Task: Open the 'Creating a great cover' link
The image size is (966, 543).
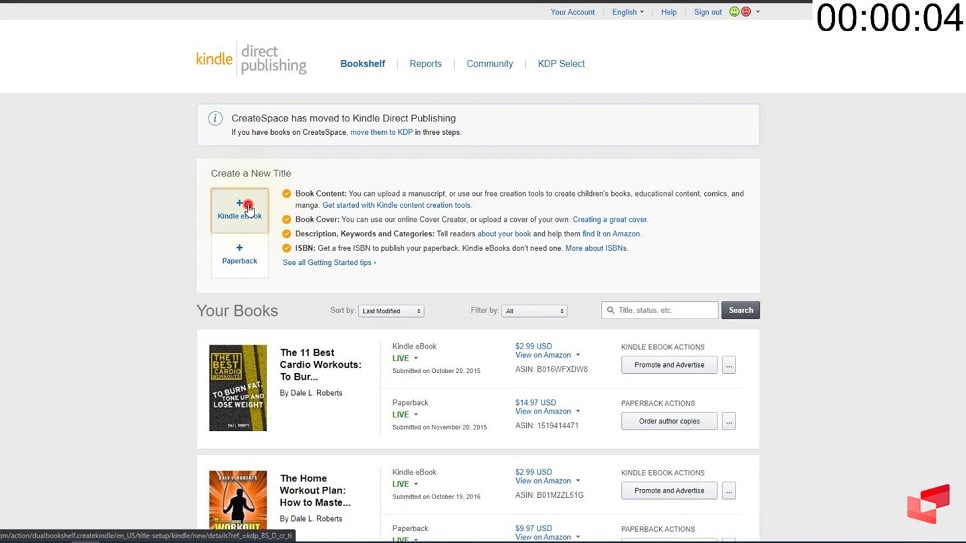Action: pyautogui.click(x=609, y=219)
